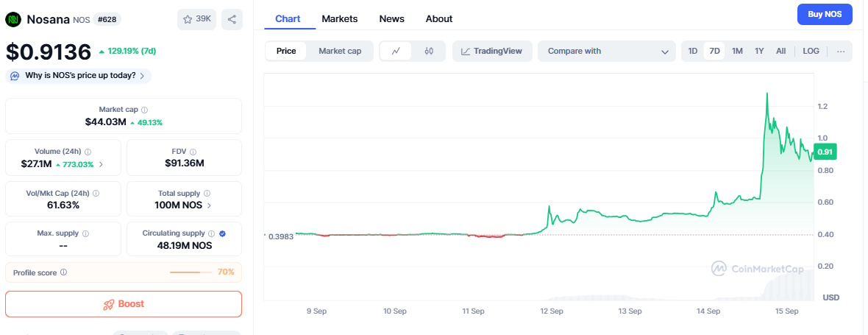The height and width of the screenshot is (335, 868).
Task: Click Profile score info icon
Action: (x=64, y=272)
